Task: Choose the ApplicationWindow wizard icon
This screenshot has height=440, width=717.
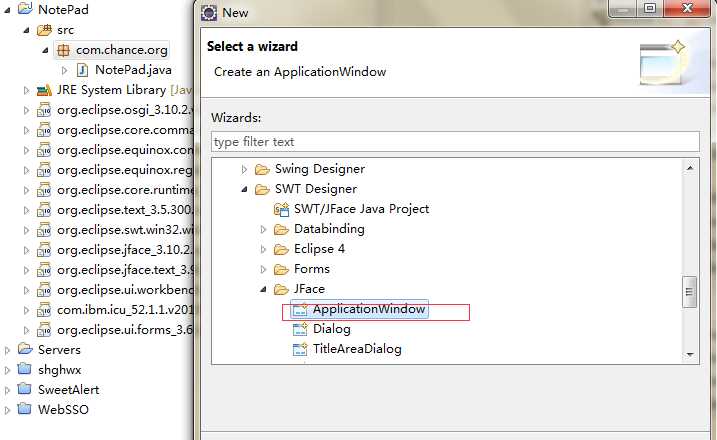Action: point(300,310)
